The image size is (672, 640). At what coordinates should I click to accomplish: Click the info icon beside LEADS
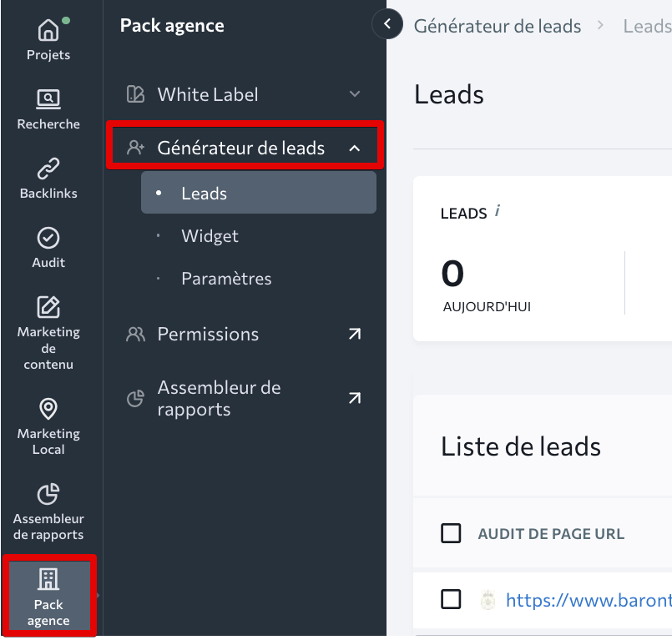click(x=498, y=210)
